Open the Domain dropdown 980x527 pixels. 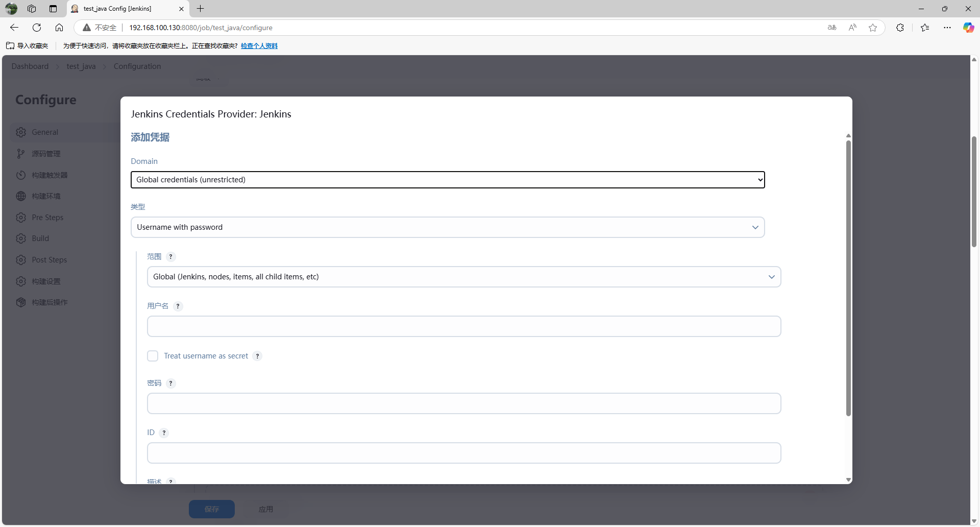[x=448, y=180]
